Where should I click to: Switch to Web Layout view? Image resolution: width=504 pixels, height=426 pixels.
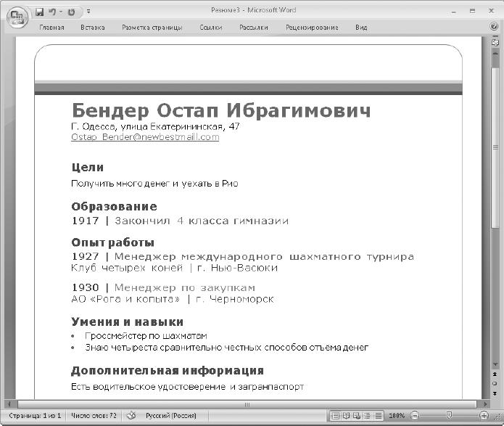[357, 416]
